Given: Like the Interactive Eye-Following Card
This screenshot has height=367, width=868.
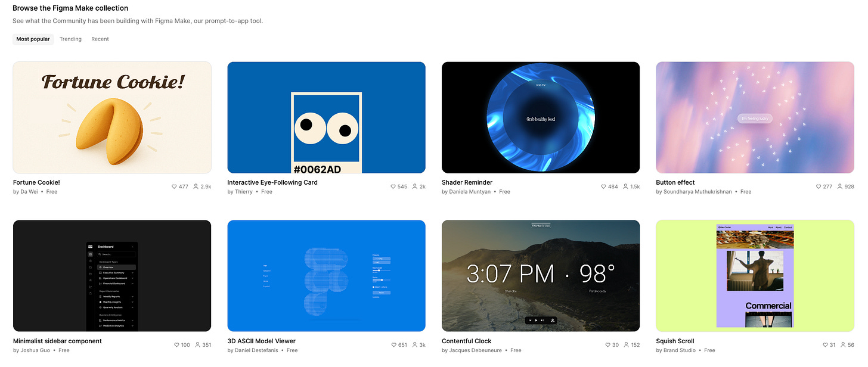Looking at the screenshot, I should tap(393, 186).
